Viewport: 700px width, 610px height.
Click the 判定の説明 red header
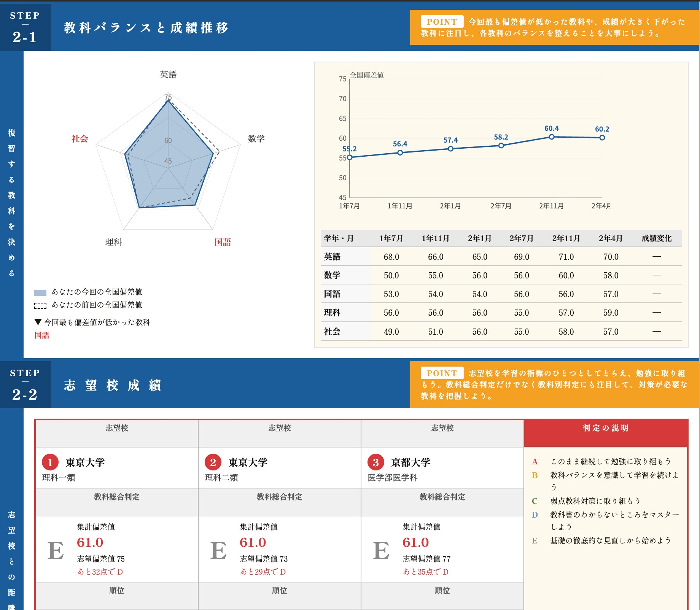coord(606,428)
